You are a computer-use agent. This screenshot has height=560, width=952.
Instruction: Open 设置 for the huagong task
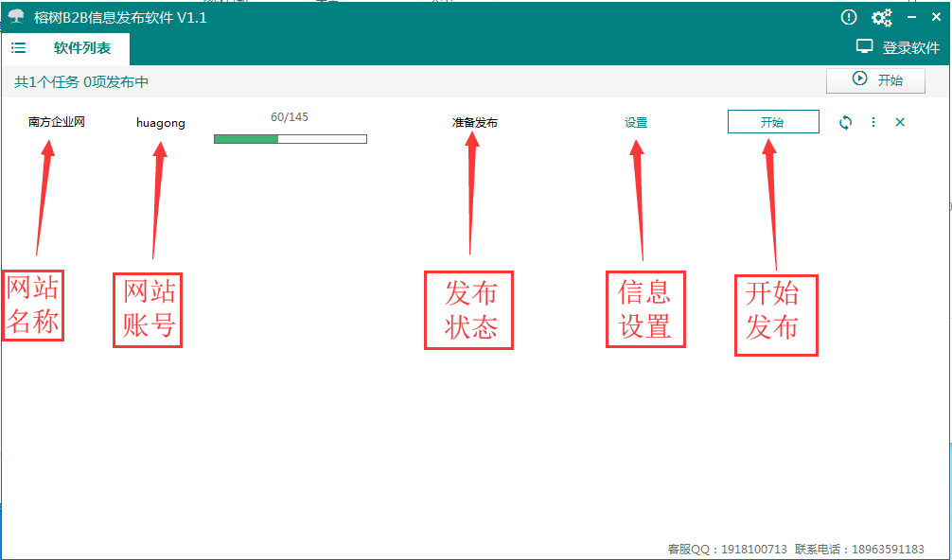[x=636, y=123]
